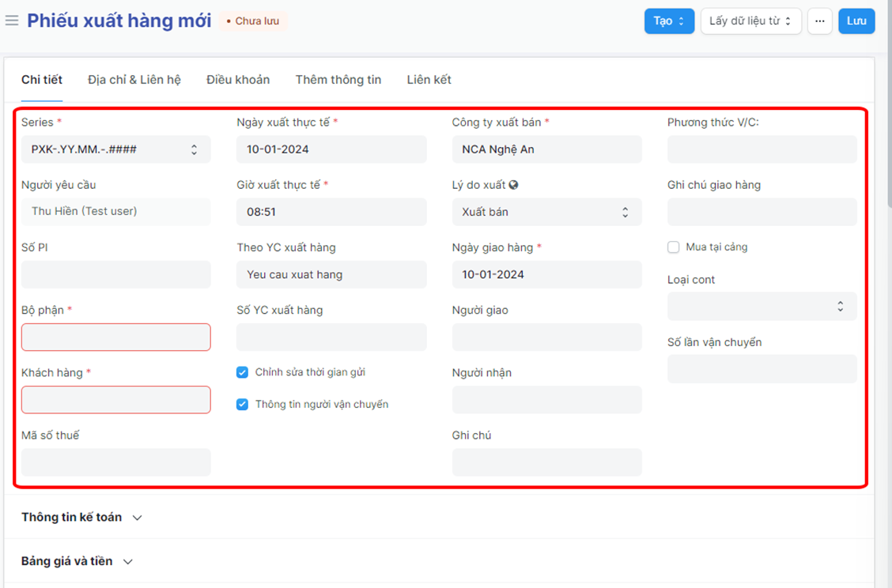892x588 pixels.
Task: Open the Series dropdown
Action: point(115,149)
